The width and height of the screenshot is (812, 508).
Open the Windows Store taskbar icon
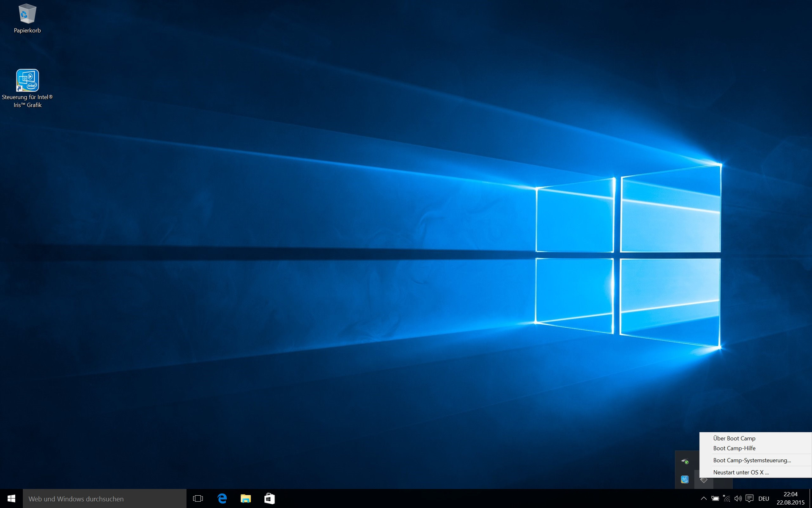coord(269,499)
